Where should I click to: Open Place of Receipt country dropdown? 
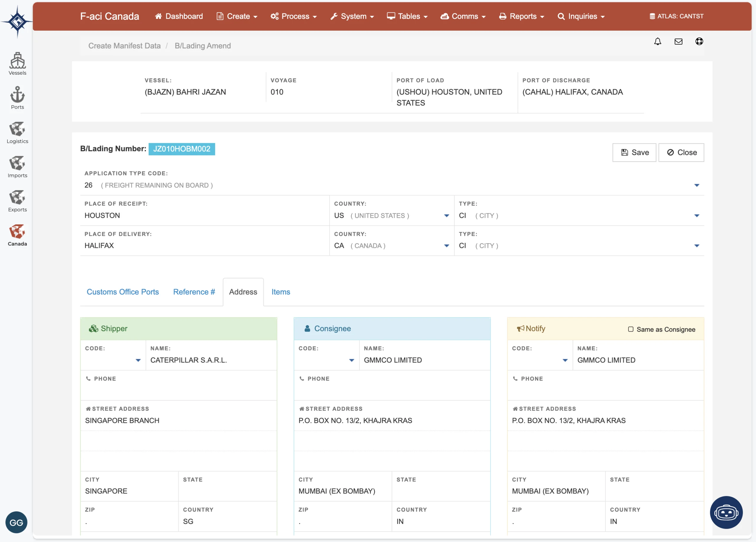446,216
